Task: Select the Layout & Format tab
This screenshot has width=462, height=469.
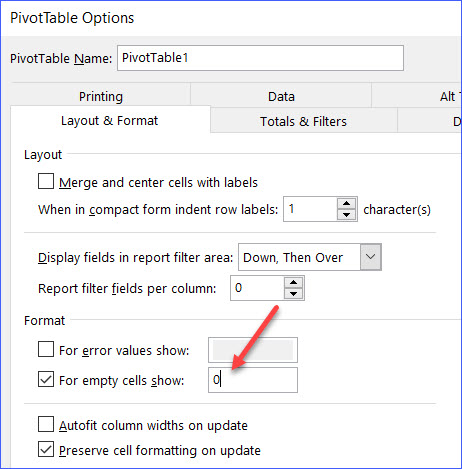Action: (x=110, y=121)
